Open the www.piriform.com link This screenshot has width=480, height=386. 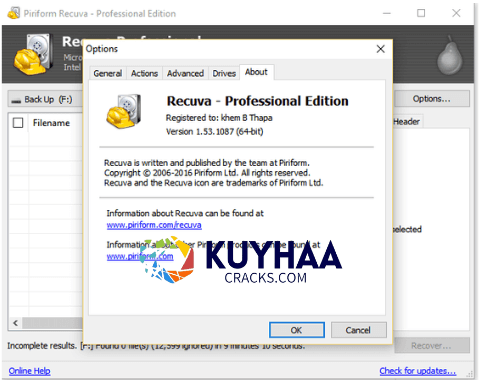[x=140, y=256]
